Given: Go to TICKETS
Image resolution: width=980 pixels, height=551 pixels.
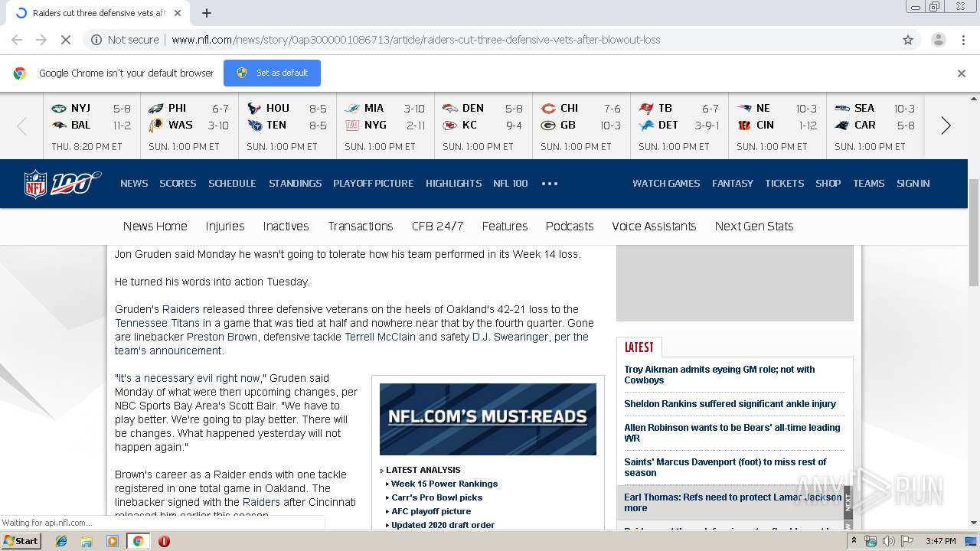Looking at the screenshot, I should (x=784, y=184).
